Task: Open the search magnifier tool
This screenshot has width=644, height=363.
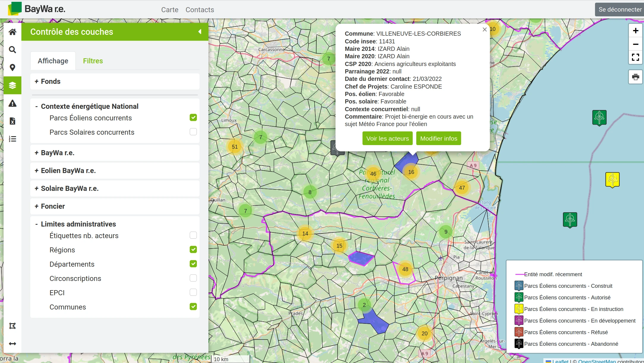Action: point(12,50)
